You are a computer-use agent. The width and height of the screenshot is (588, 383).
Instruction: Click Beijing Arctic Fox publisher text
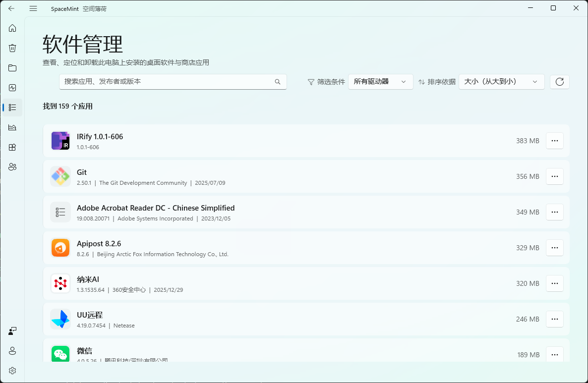pyautogui.click(x=163, y=254)
